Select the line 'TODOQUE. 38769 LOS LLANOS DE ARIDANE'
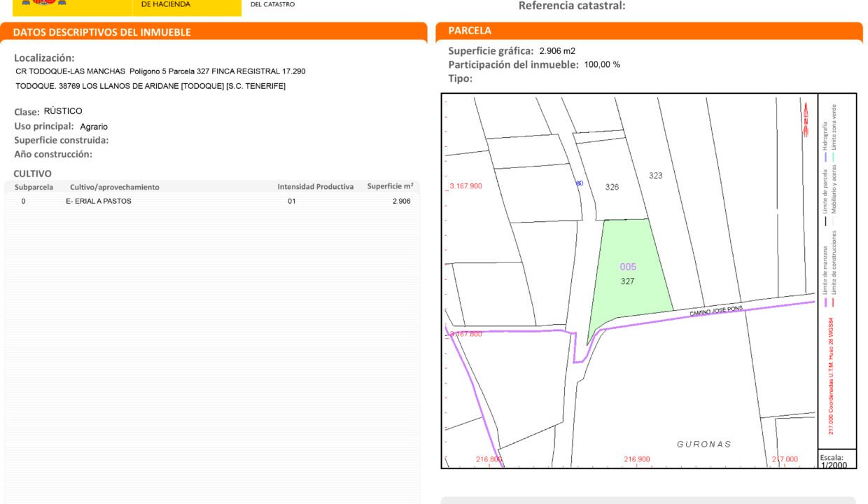 point(150,86)
